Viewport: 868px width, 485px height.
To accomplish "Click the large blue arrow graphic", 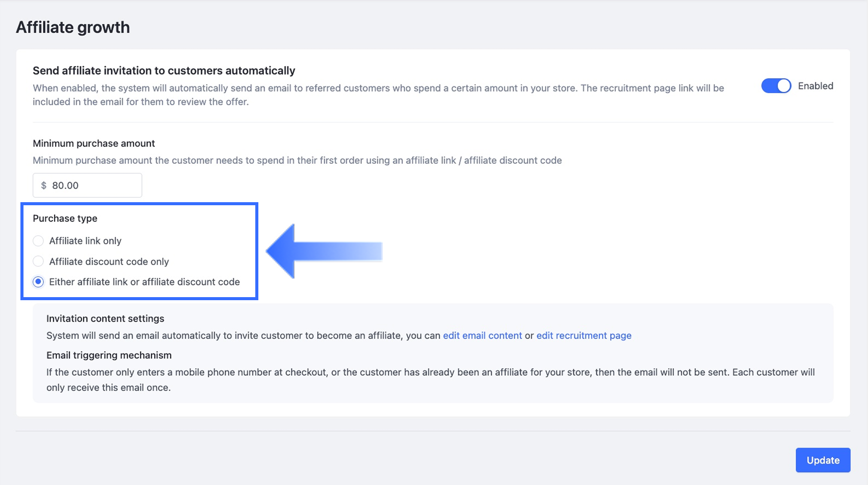I will (x=324, y=251).
